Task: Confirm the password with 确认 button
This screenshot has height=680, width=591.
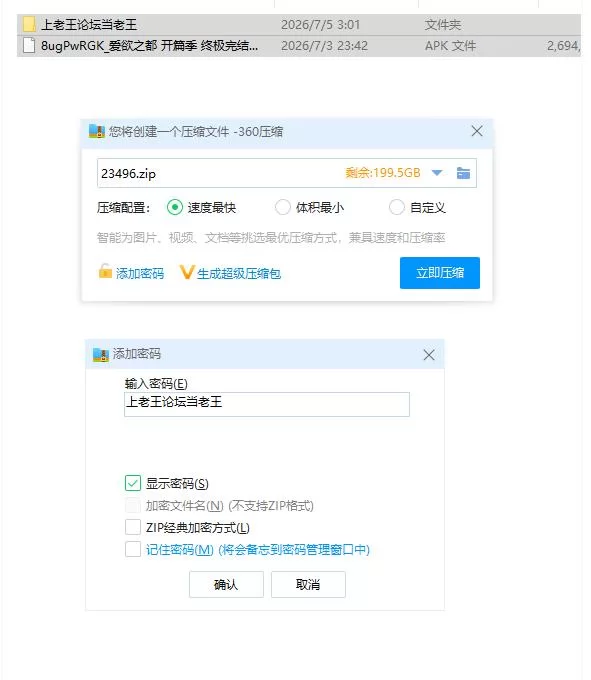Action: click(226, 585)
